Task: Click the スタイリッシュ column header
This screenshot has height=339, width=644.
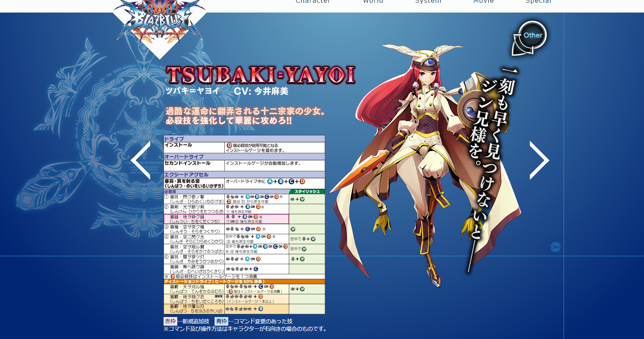Action: pos(307,191)
